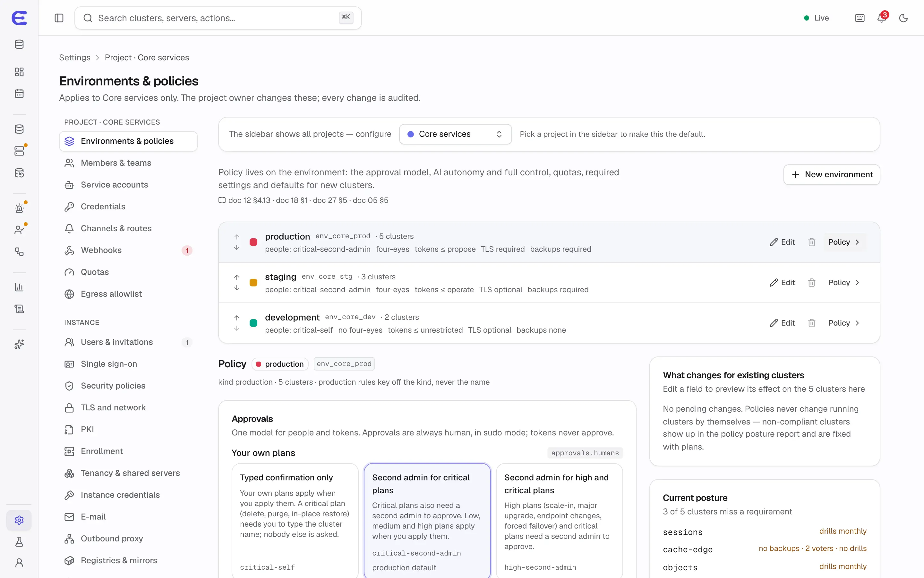Click the amber staging color swatch

[x=253, y=283]
